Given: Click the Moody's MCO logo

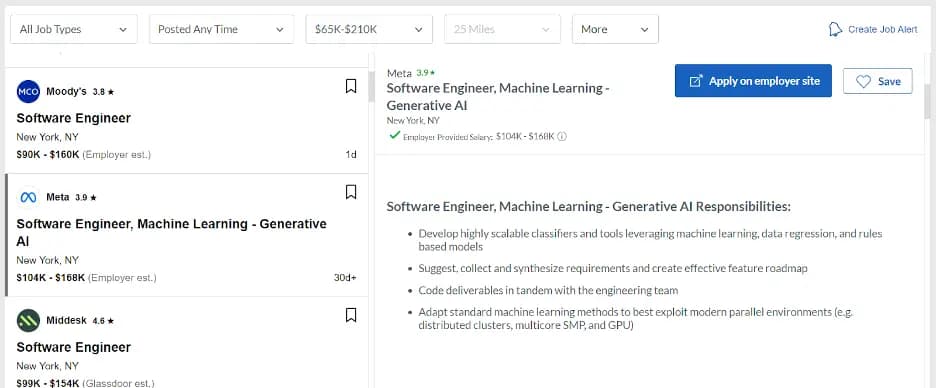Looking at the screenshot, I should pos(28,91).
